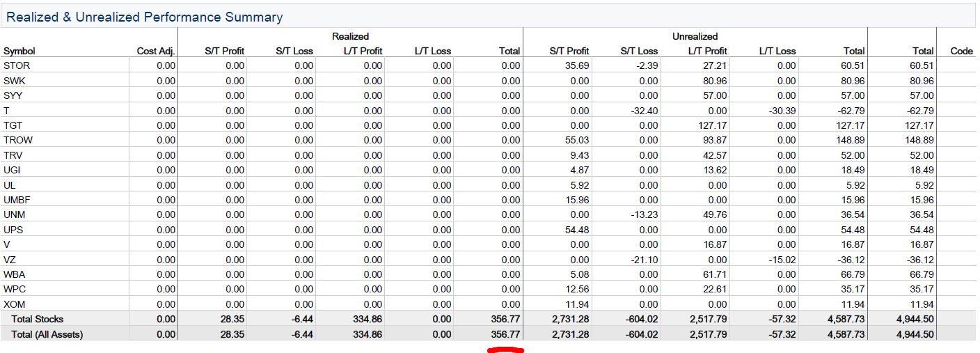Select 2,731.28 in the Total Stocks row

point(569,319)
